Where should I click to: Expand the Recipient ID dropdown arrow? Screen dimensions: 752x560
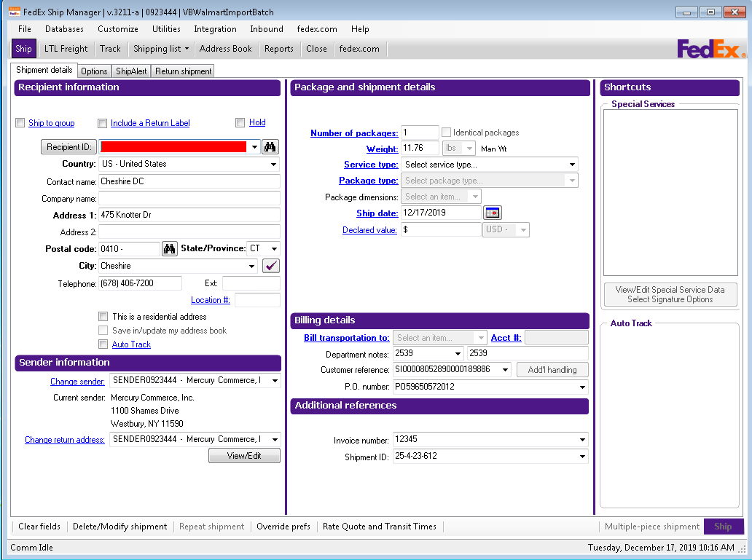click(x=254, y=146)
